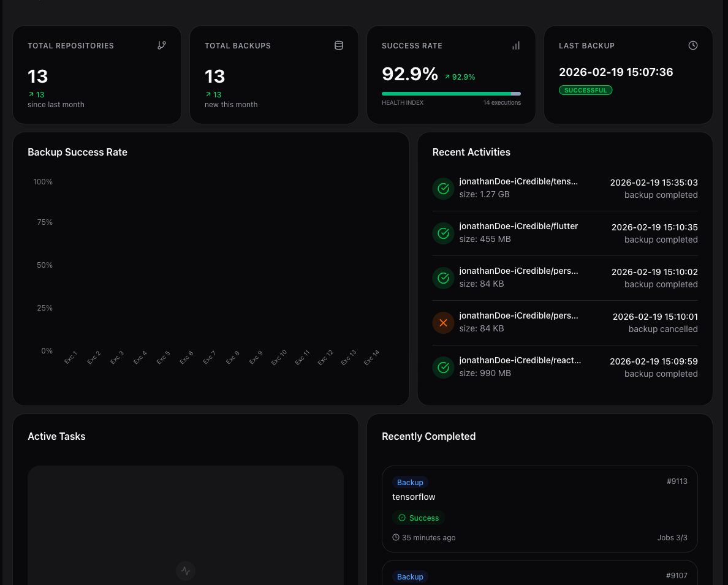Click the 2026-02-19 15:10:01 timestamp
The height and width of the screenshot is (585, 728).
[655, 317]
